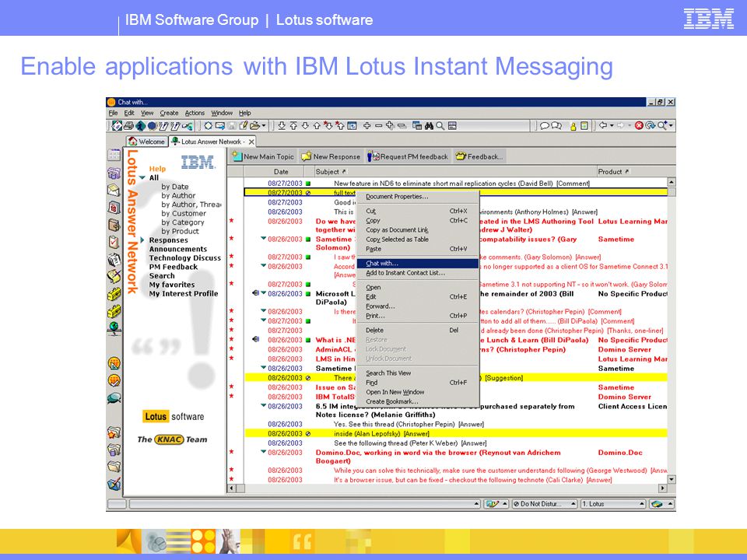The image size is (747, 560).
Task: Open the '1. Lotus' location dropdown
Action: [642, 504]
